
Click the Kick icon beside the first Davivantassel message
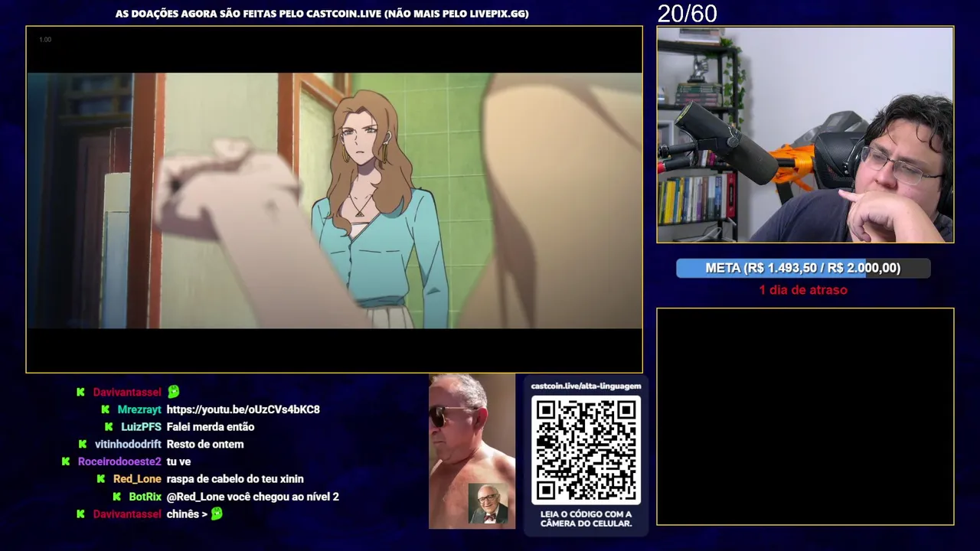tap(80, 392)
